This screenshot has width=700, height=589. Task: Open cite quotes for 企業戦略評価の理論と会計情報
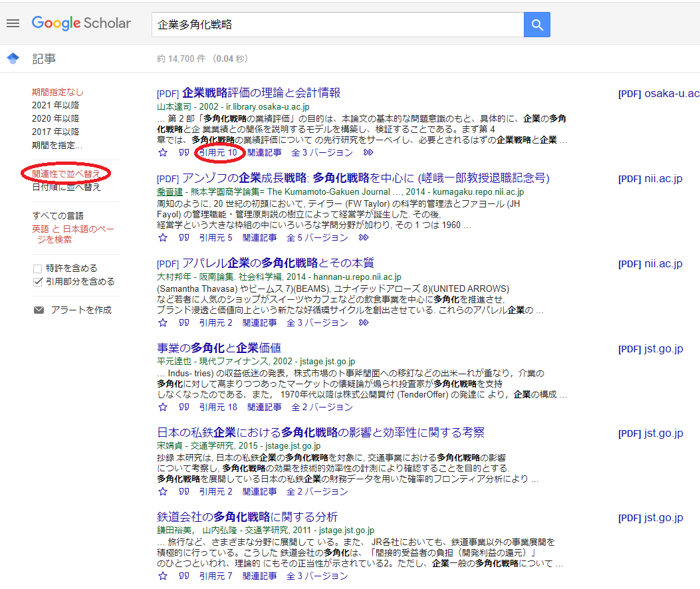(x=184, y=153)
